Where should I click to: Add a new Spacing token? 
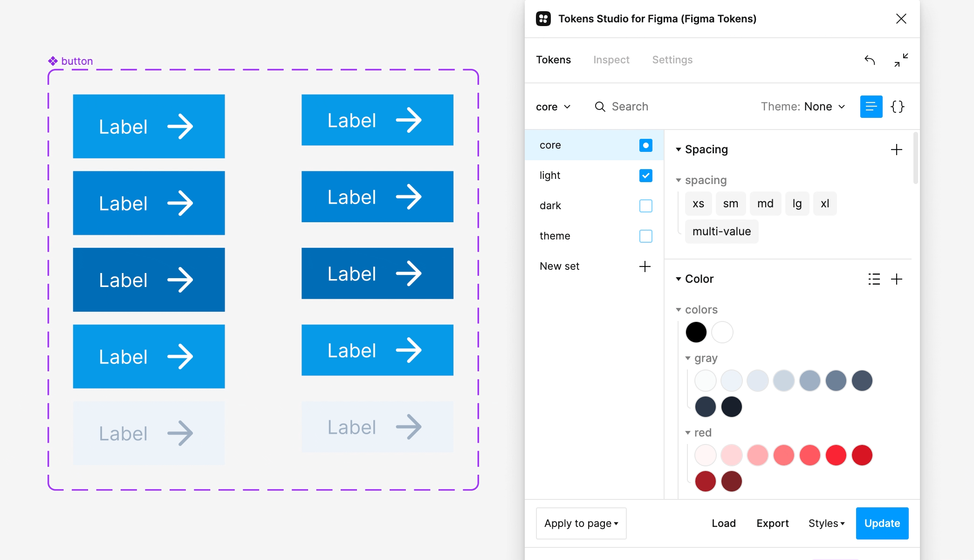[x=897, y=150]
